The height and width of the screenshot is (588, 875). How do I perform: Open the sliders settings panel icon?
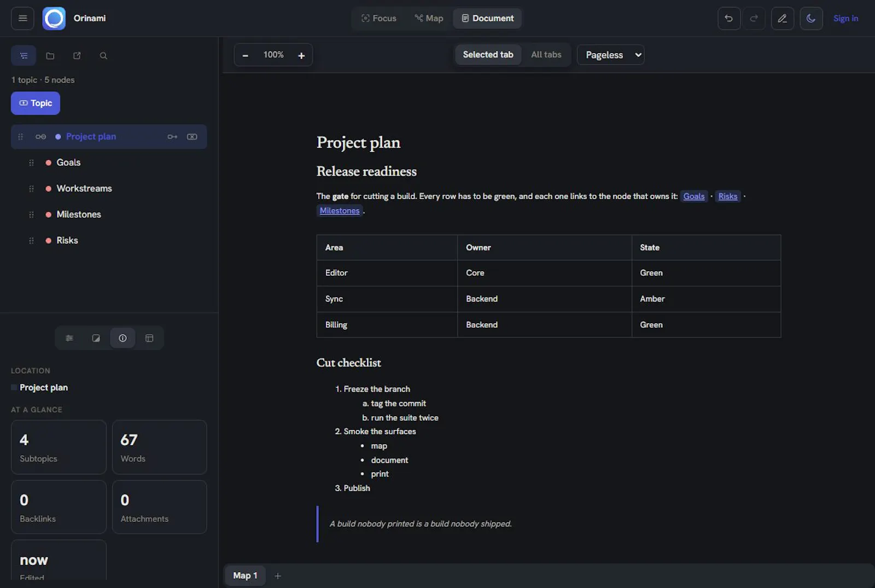[69, 338]
